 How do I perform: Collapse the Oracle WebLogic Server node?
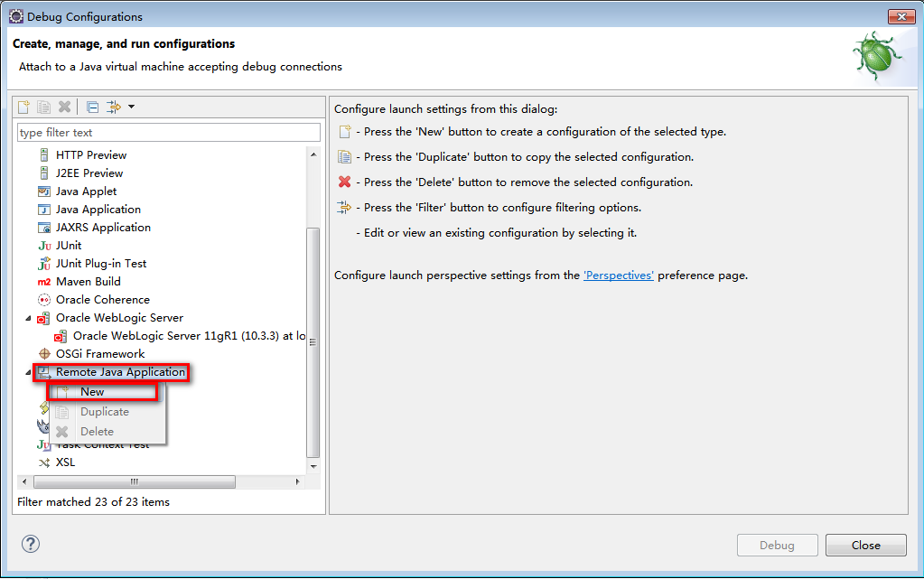click(28, 318)
